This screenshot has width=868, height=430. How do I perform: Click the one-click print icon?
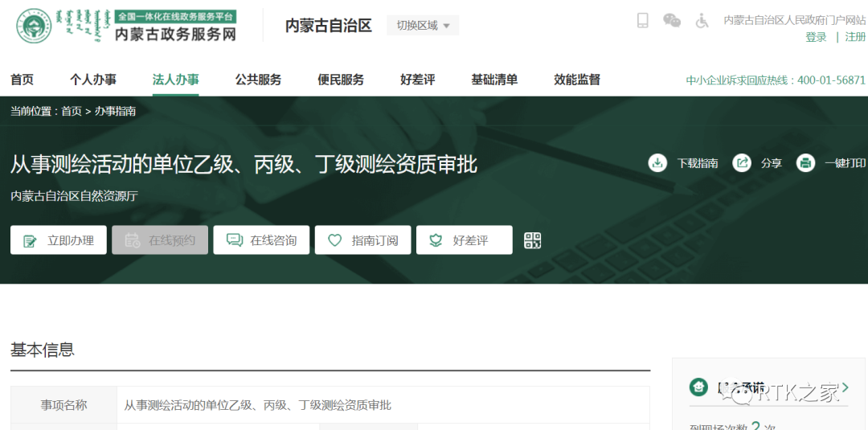point(805,162)
